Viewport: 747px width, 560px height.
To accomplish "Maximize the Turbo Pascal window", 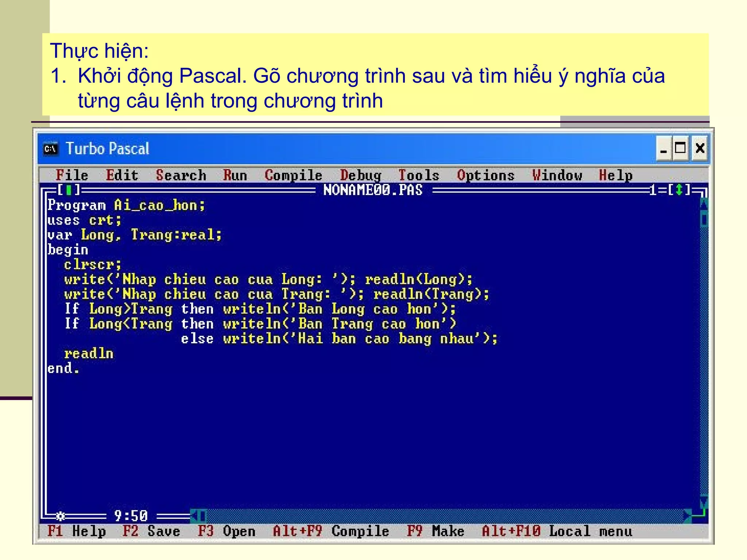I will point(680,148).
